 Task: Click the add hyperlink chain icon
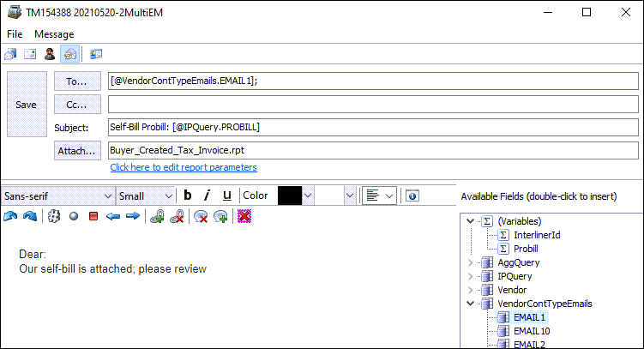tap(157, 216)
